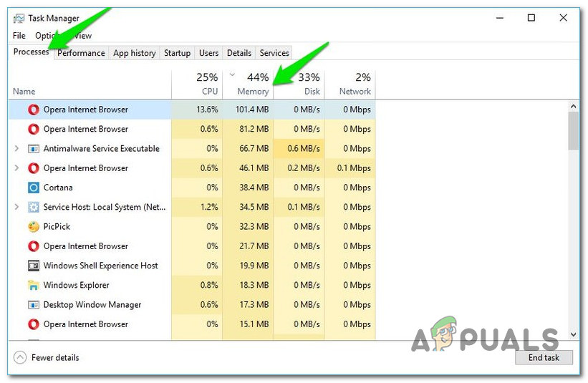Expand the Antimalware Service Executable group
The height and width of the screenshot is (383, 588).
pyautogui.click(x=16, y=148)
